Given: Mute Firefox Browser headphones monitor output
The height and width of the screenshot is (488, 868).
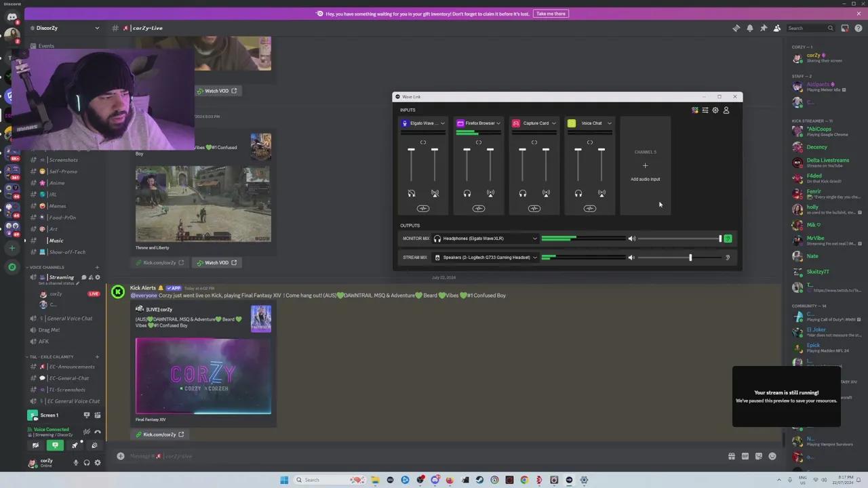Looking at the screenshot, I should (467, 193).
